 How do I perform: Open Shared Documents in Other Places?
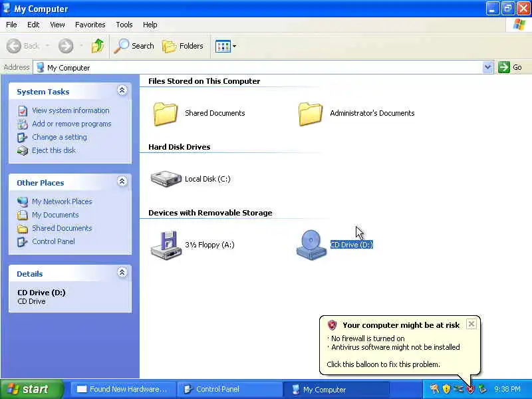point(62,228)
